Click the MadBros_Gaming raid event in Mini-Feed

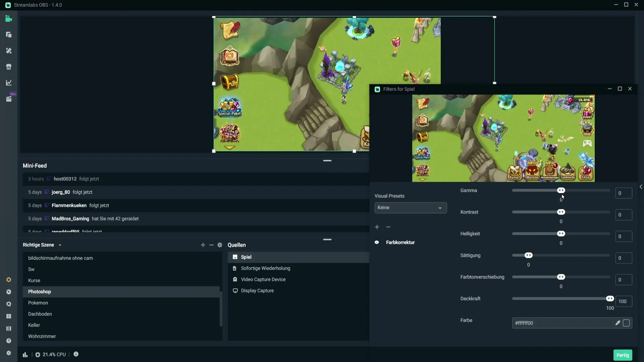point(196,219)
